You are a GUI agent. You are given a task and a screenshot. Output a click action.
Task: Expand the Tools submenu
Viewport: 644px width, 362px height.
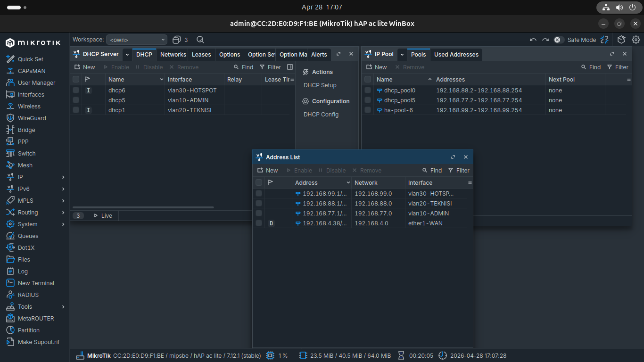click(x=63, y=306)
